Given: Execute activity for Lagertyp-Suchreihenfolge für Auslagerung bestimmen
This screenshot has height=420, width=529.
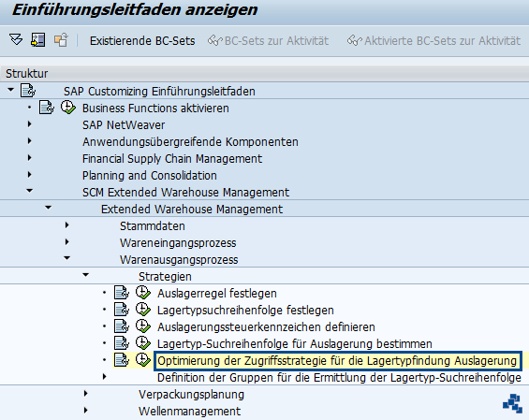Looking at the screenshot, I should click(143, 343).
